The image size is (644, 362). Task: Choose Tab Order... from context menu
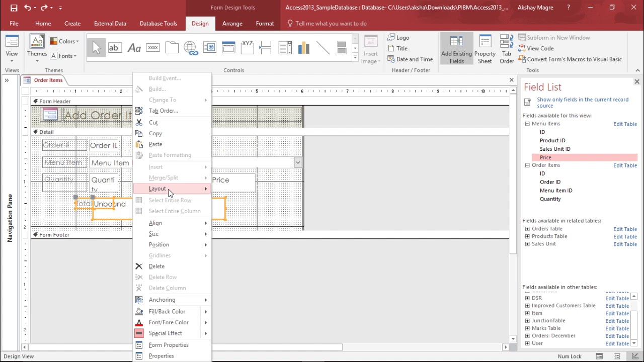pos(172,111)
